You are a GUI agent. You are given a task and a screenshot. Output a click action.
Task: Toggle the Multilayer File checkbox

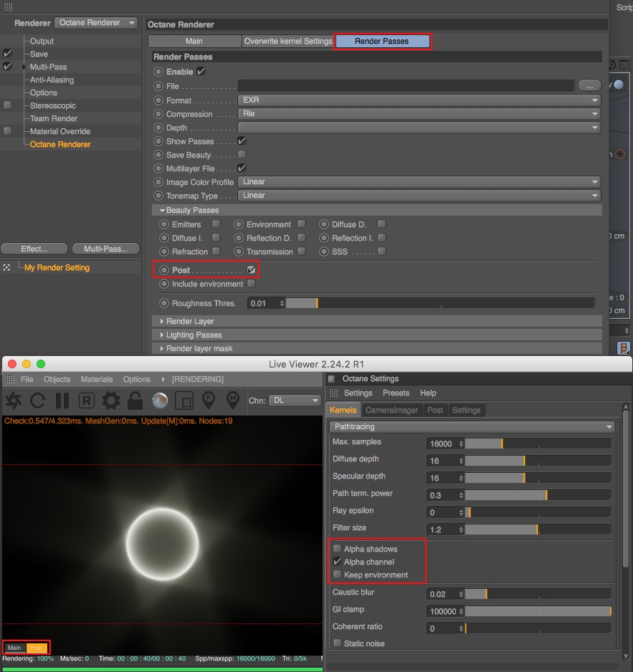pyautogui.click(x=242, y=168)
